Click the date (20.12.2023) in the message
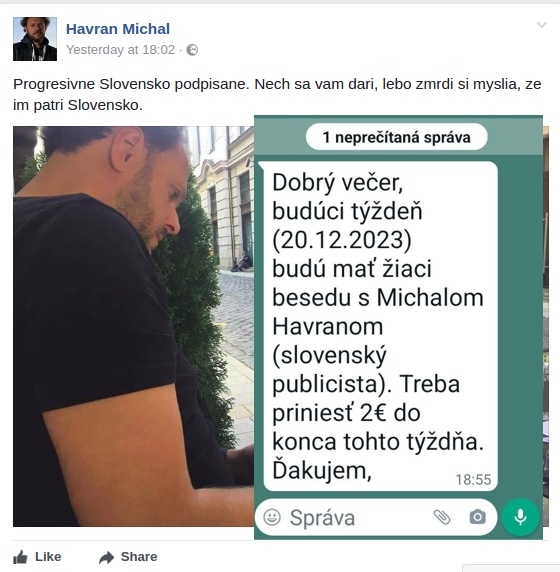 click(x=342, y=240)
